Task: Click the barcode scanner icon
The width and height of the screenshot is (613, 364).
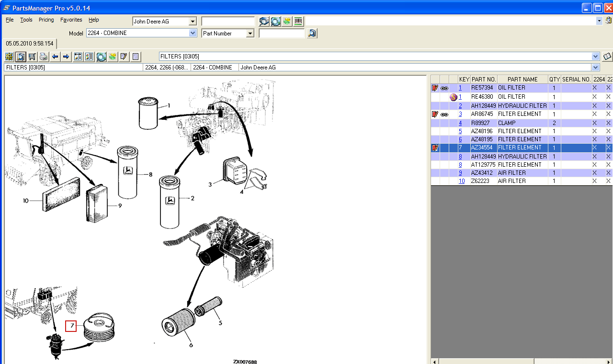Action: [x=298, y=21]
